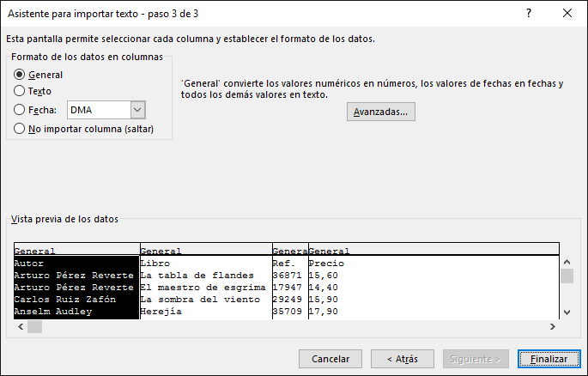Select the Texto column format option
588x376 pixels.
(x=20, y=90)
